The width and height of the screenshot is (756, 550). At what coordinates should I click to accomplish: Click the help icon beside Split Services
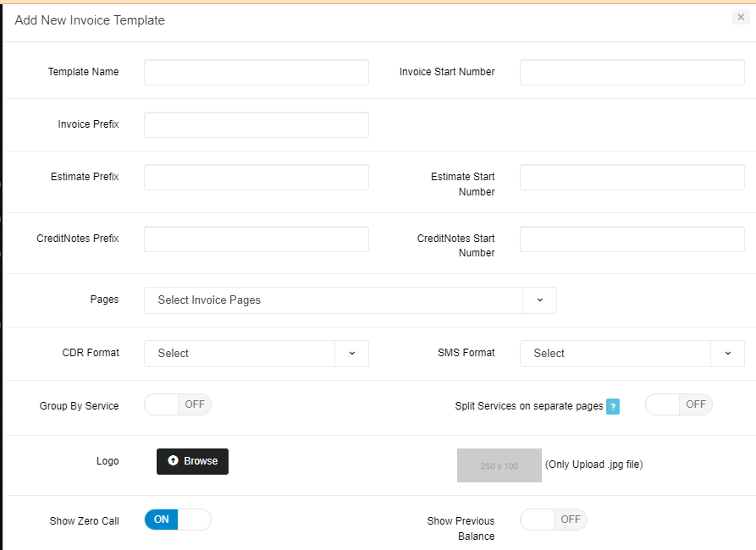613,406
